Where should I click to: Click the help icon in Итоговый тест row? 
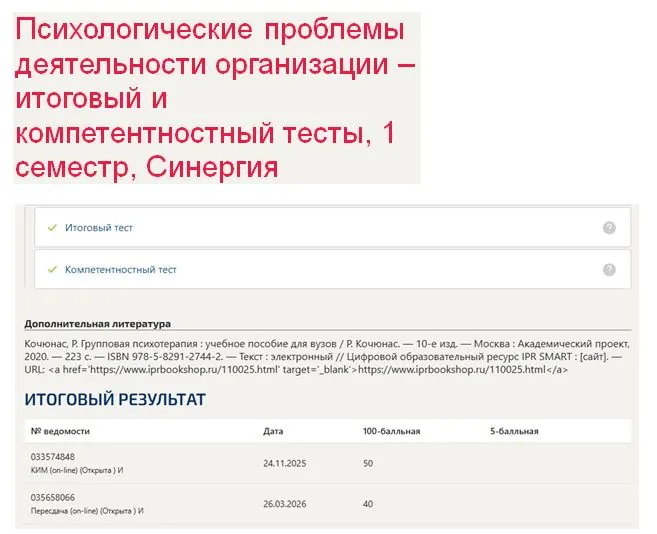pos(609,228)
